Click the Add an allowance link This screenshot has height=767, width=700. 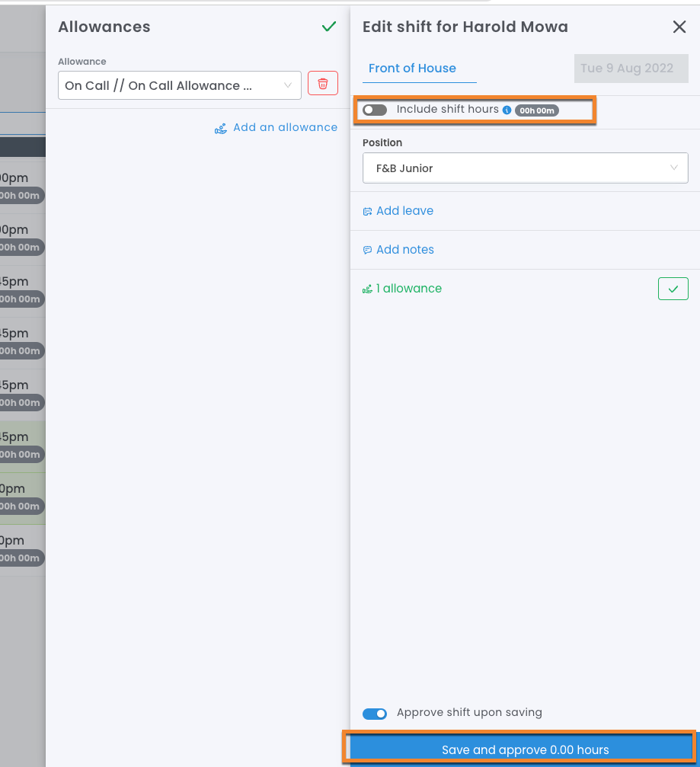click(285, 127)
